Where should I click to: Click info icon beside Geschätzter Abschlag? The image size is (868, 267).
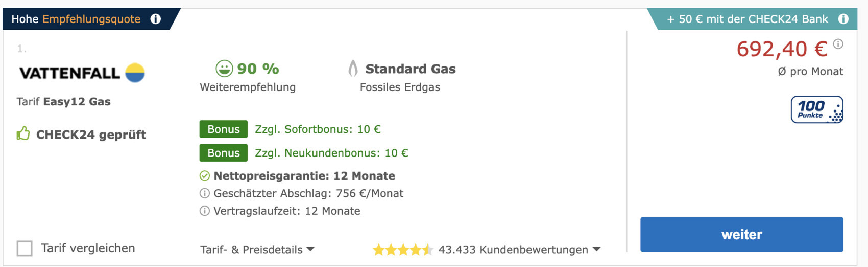[204, 193]
